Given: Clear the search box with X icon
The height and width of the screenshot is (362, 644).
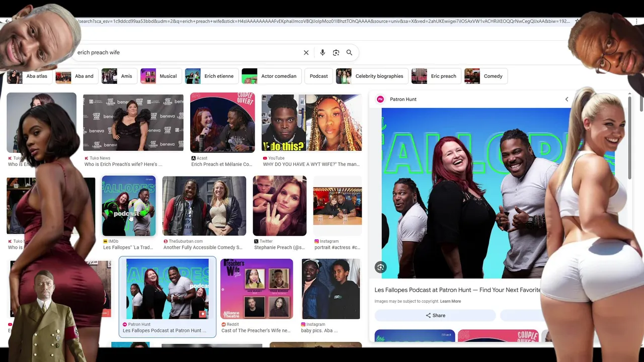Looking at the screenshot, I should (306, 52).
